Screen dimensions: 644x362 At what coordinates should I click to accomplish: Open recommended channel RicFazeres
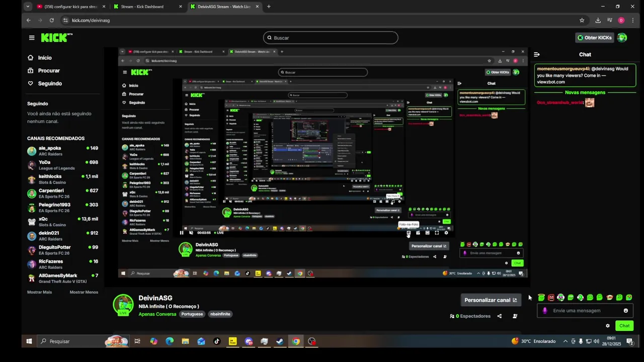(x=63, y=263)
